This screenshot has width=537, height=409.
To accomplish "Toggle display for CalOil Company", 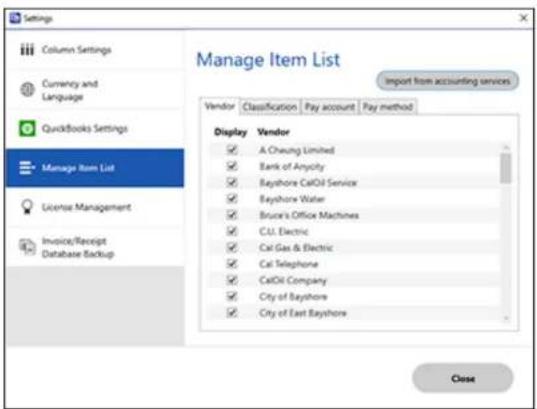I will pos(232,280).
